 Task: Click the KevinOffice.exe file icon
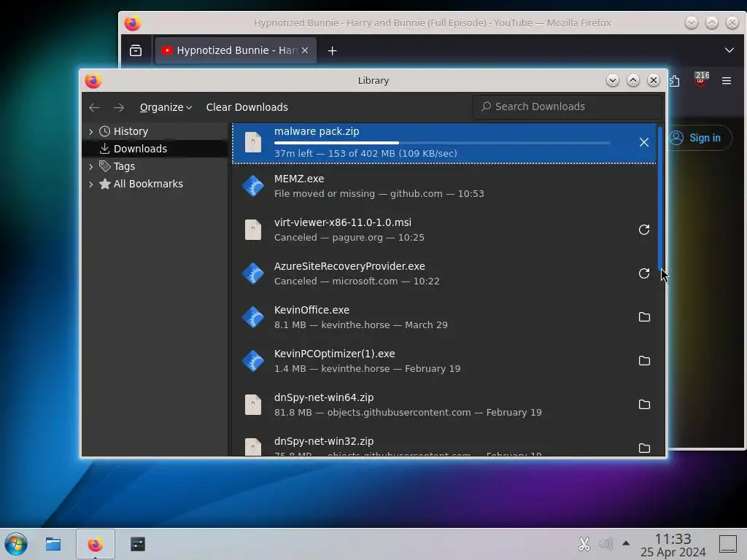[x=253, y=317]
